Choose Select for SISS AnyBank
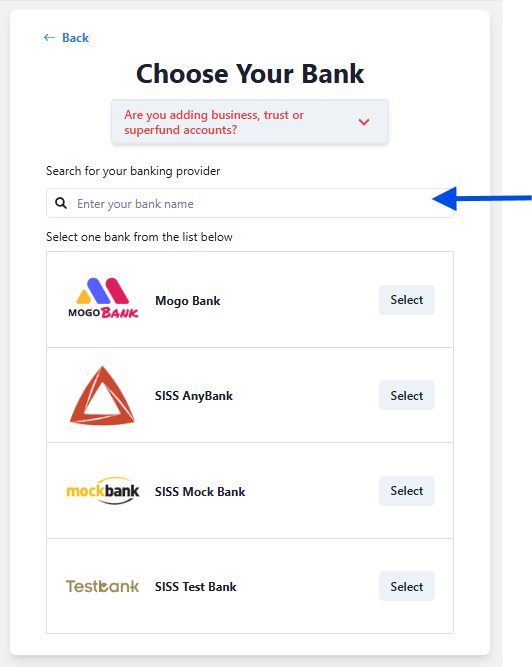The height and width of the screenshot is (667, 532). [407, 395]
